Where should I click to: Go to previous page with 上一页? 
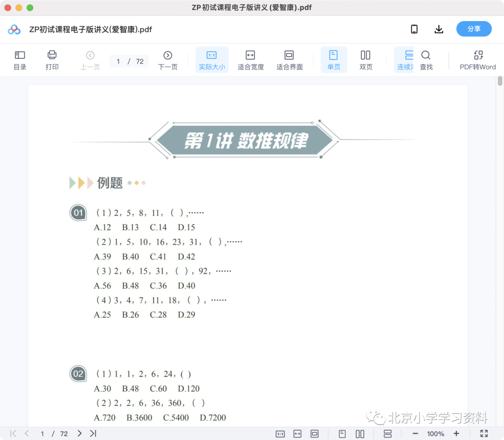coord(90,60)
